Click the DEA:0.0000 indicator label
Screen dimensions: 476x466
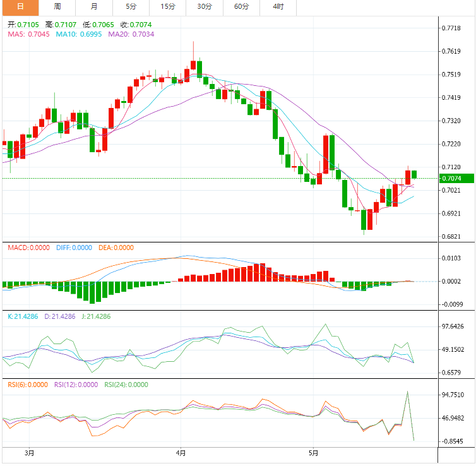(116, 248)
